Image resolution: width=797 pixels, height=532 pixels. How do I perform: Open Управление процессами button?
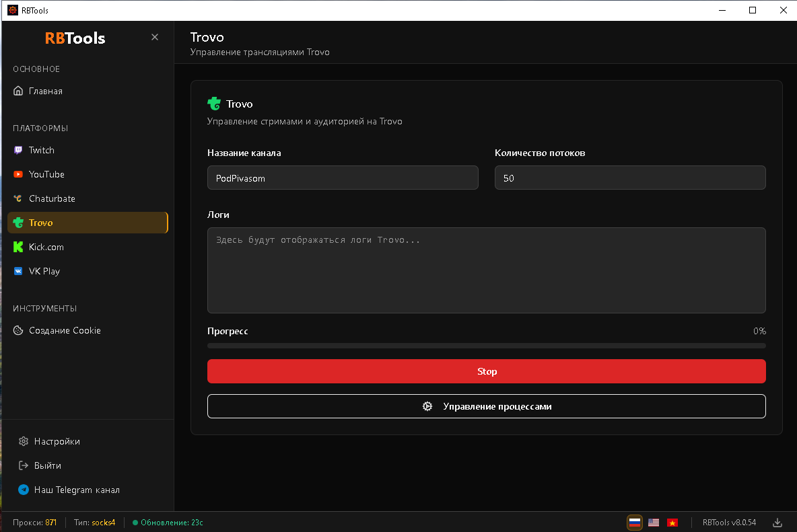point(486,406)
